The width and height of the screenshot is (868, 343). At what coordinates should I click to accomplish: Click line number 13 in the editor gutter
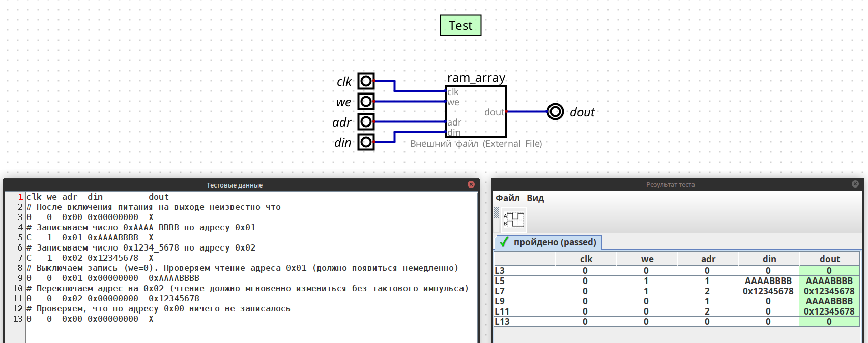point(18,319)
